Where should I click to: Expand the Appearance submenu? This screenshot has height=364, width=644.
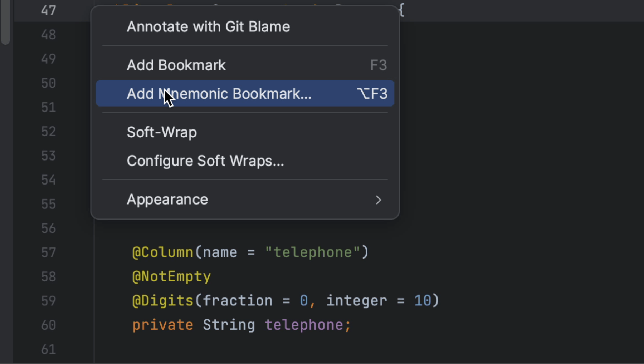pos(167,199)
